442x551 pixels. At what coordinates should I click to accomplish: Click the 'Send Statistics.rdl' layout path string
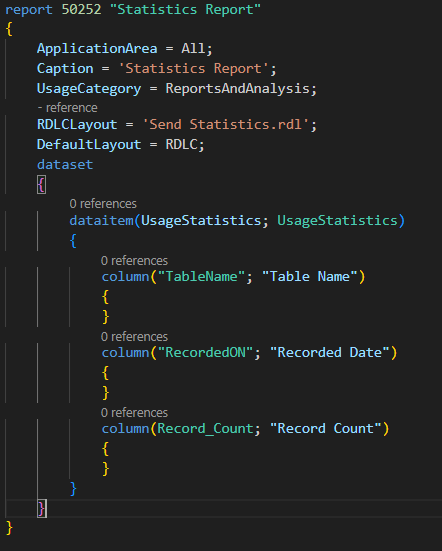point(226,124)
